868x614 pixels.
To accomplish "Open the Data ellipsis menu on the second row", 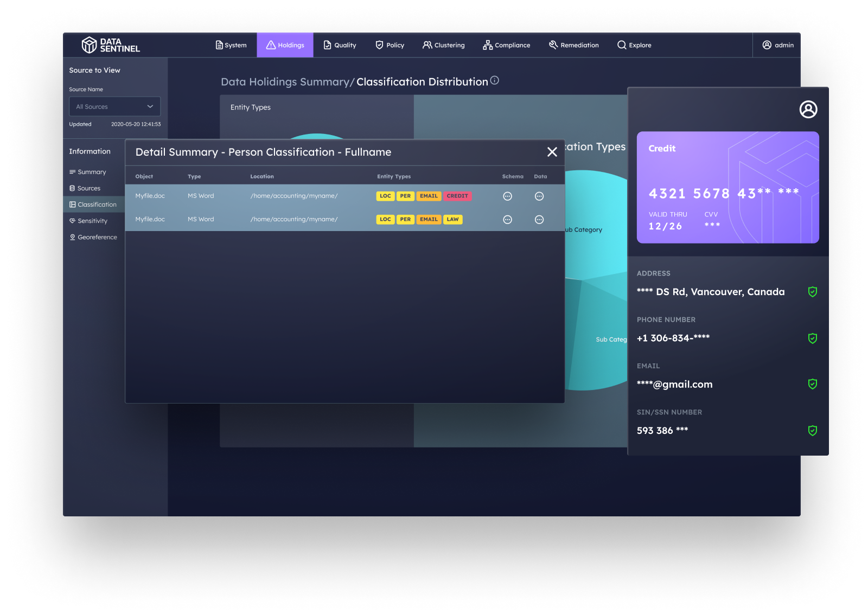I will click(539, 219).
